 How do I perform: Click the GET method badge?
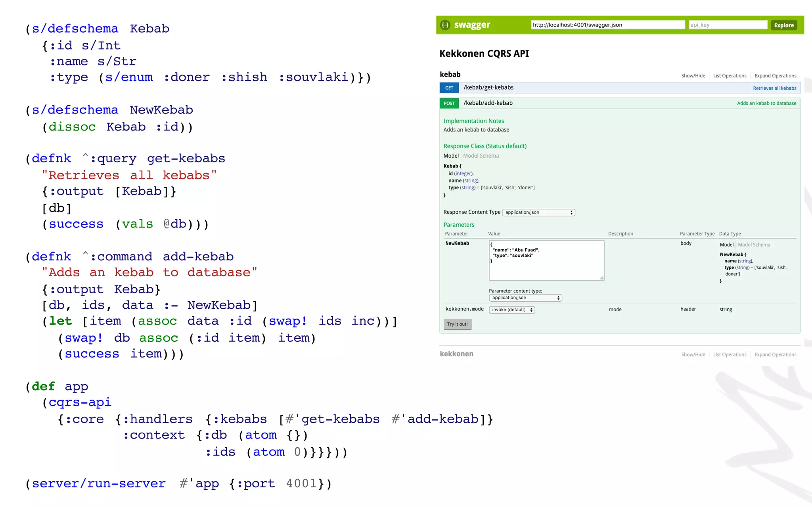coord(449,88)
